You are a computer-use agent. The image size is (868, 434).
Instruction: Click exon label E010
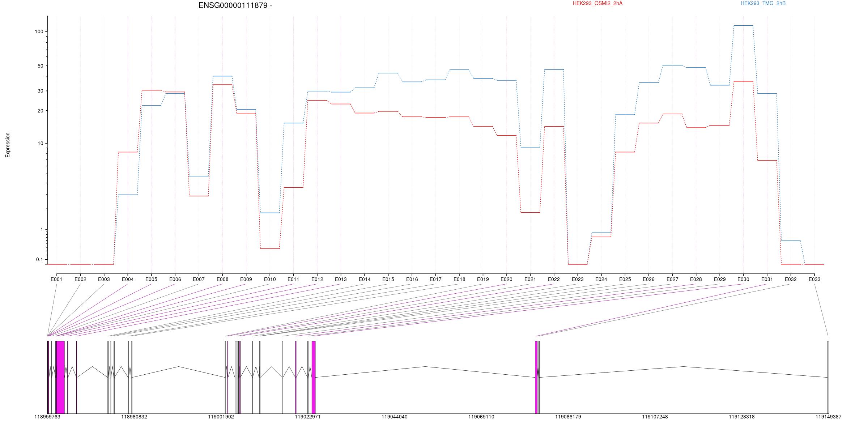(x=270, y=279)
